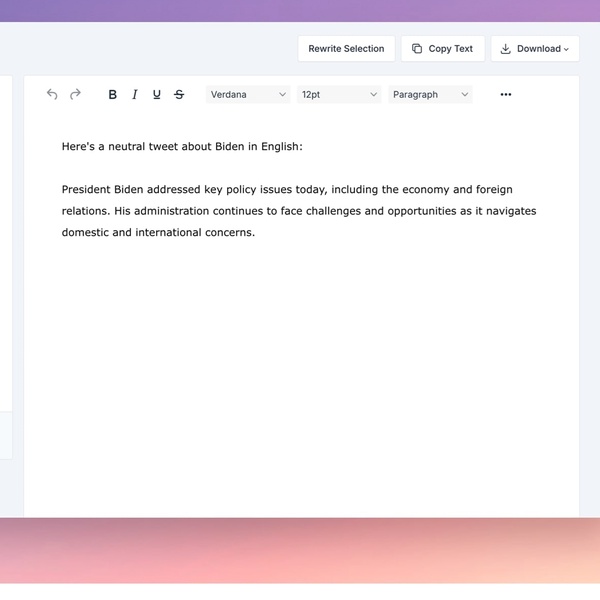Undo the last edit
Viewport: 600px width, 600px height.
[x=52, y=94]
